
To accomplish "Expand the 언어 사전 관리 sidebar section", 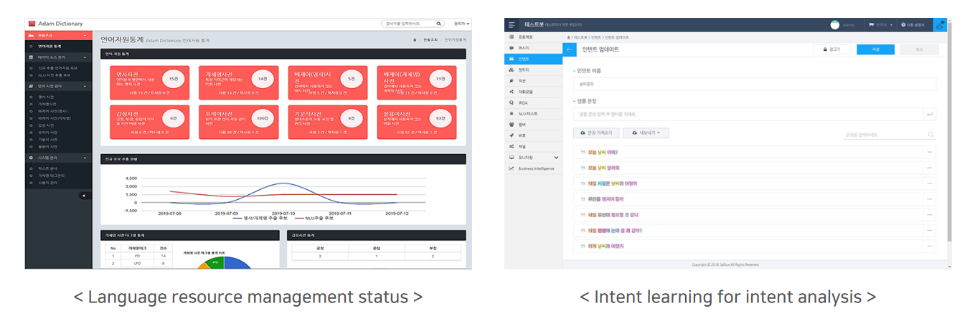I will [59, 85].
